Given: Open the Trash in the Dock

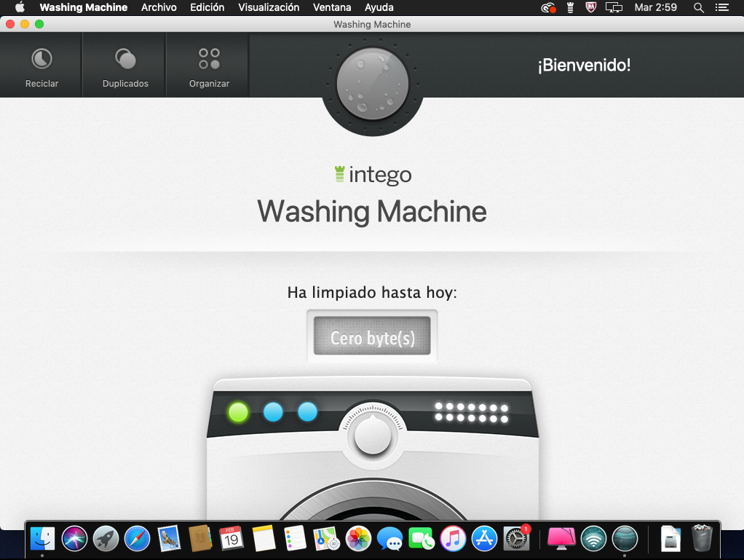Looking at the screenshot, I should coord(702,539).
